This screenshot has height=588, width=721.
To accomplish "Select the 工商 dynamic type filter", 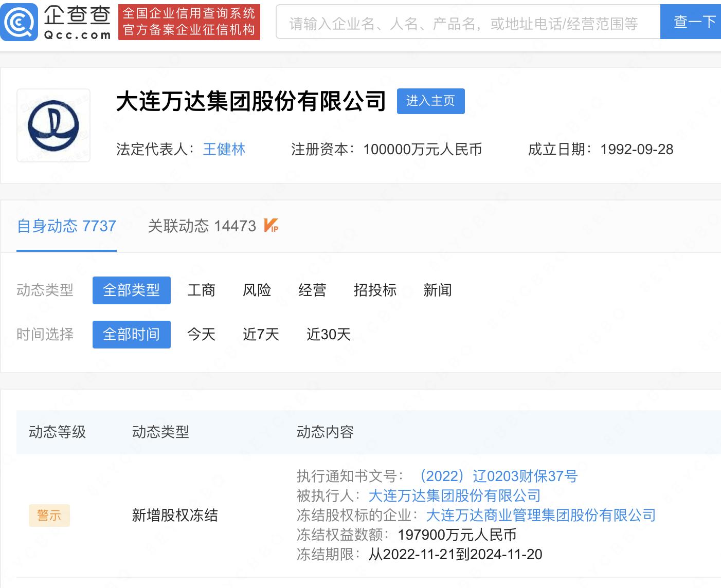I will pyautogui.click(x=202, y=290).
